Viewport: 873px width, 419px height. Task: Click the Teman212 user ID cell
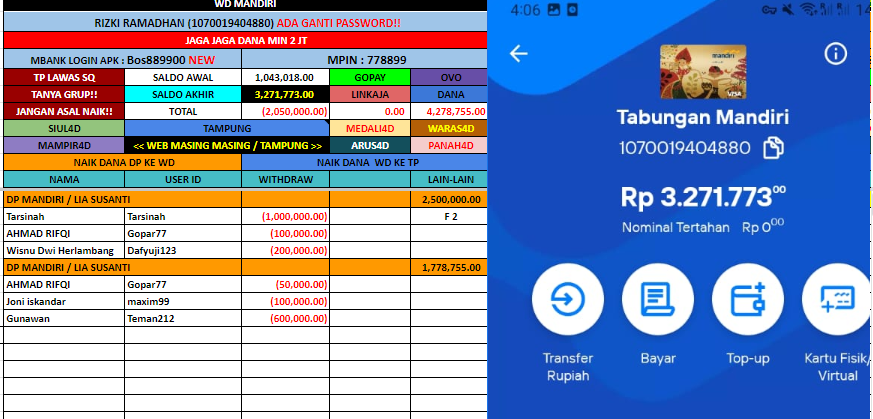(x=183, y=319)
